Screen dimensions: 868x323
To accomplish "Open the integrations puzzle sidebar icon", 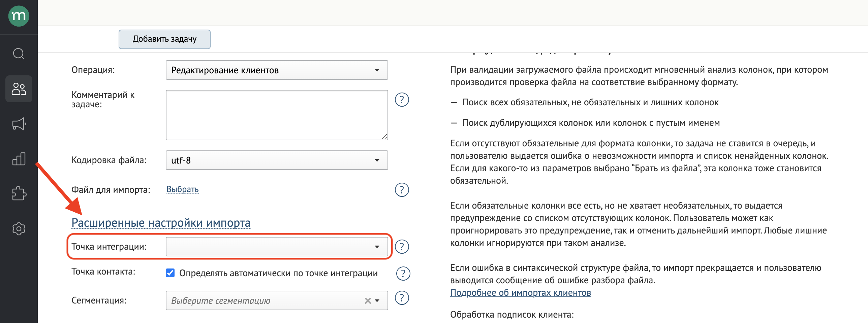I will click(x=19, y=193).
